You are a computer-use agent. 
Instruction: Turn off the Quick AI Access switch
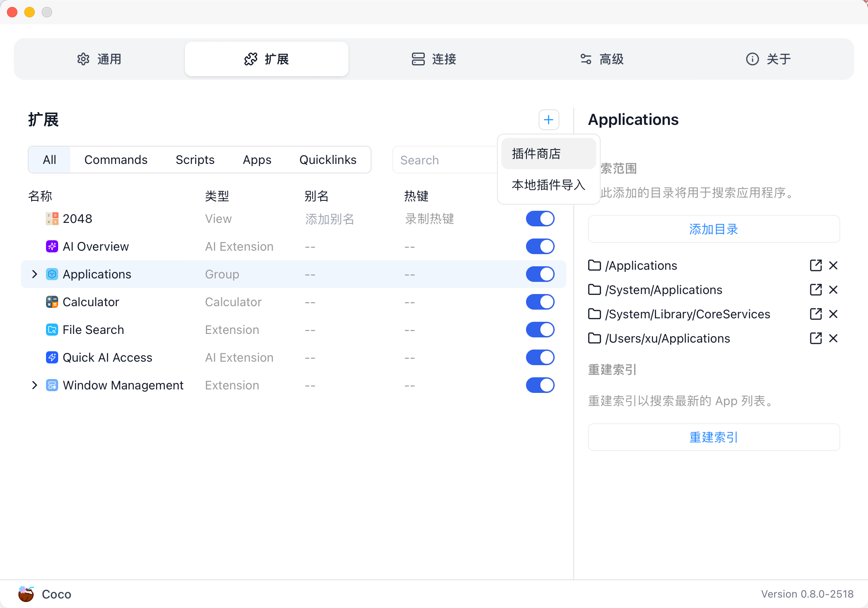coord(540,357)
